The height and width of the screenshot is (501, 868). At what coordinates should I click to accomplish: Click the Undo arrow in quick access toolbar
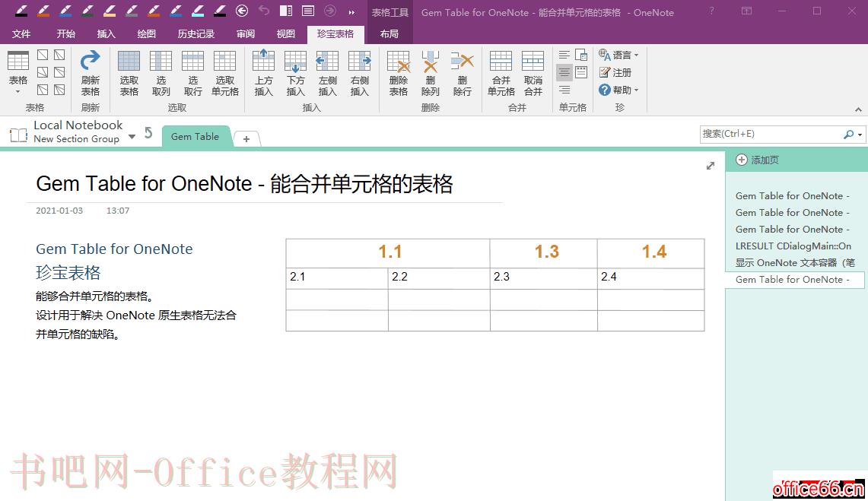[264, 11]
